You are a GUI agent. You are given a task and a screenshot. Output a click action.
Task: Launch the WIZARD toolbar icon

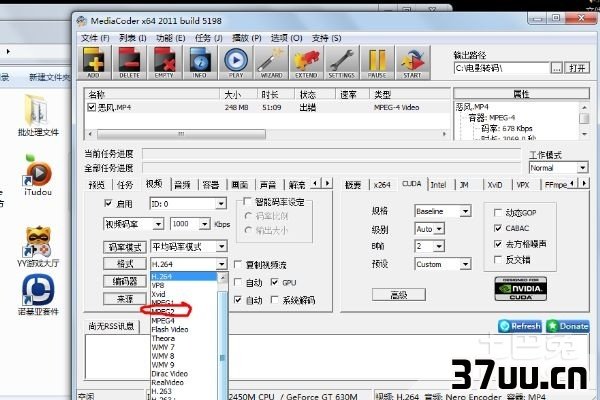tap(271, 62)
